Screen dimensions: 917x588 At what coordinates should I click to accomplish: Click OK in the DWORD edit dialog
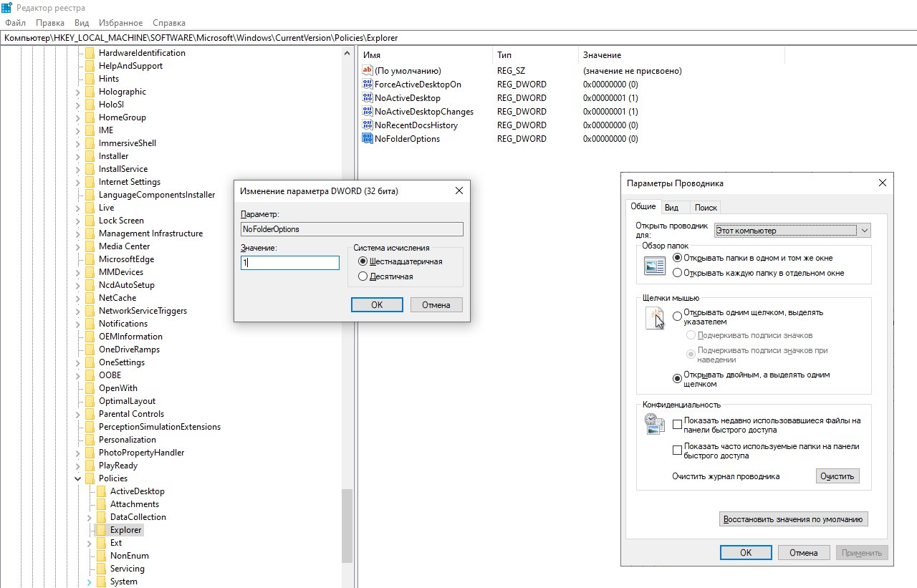pos(377,305)
